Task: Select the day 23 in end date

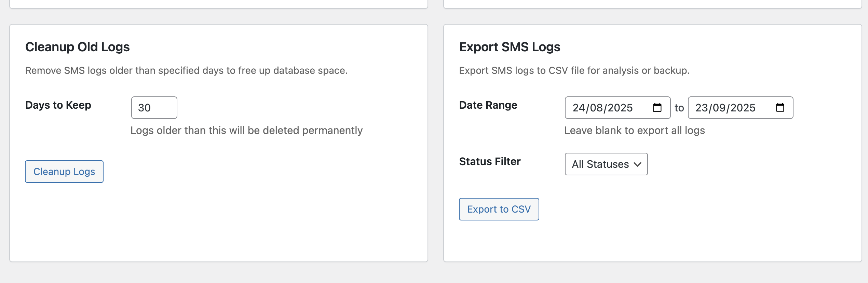Action: pos(702,108)
